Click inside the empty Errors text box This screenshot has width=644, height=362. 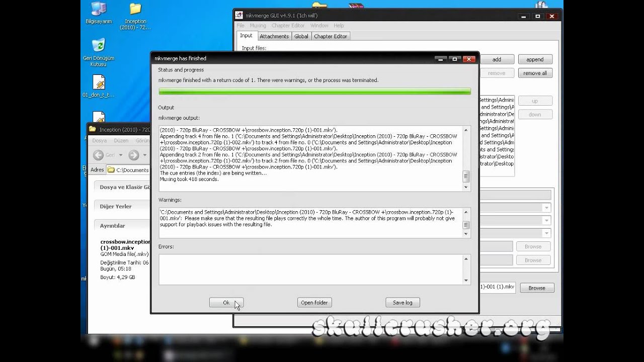click(x=310, y=269)
